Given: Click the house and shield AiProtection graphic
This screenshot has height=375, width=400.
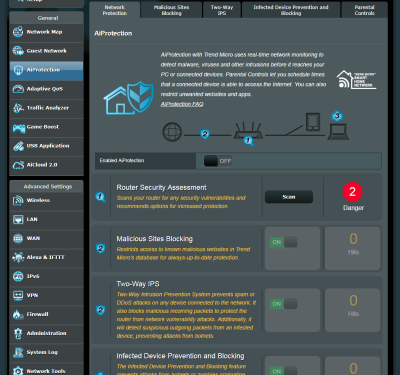Looking at the screenshot, I should click(128, 98).
